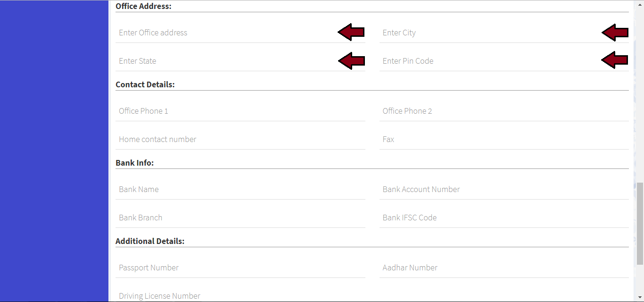Select the Bank Branch input
The image size is (644, 302).
click(x=240, y=218)
